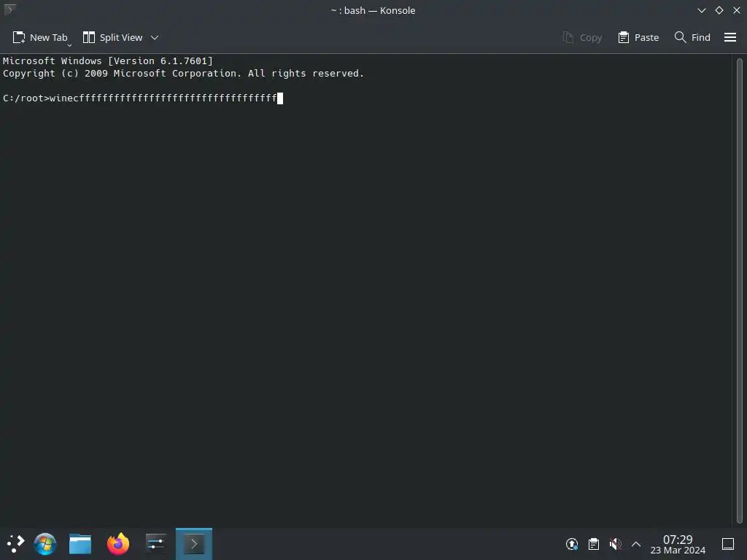Image resolution: width=747 pixels, height=560 pixels.
Task: Maximize the Konsole window
Action: pos(719,10)
